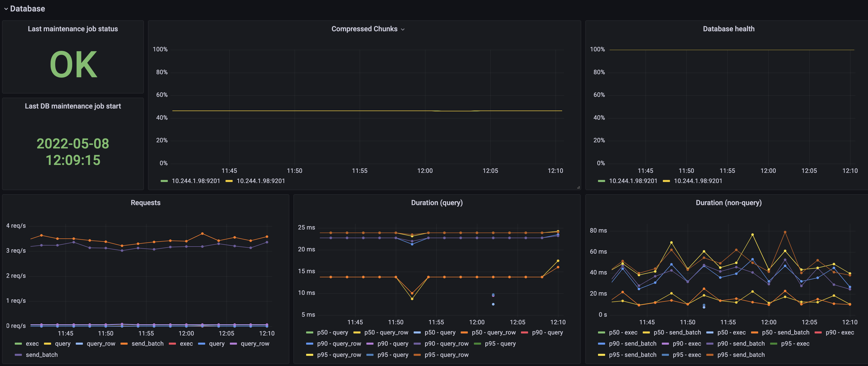The height and width of the screenshot is (366, 868).
Task: Click the dark green p95 - exec legend swatch
Action: point(773,344)
